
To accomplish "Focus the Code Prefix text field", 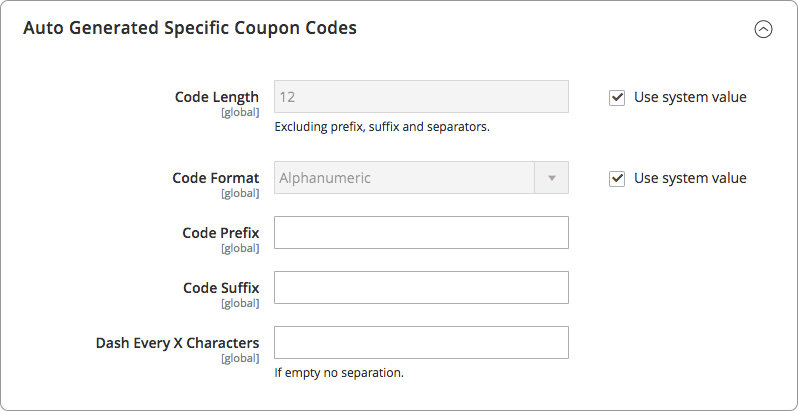I will [x=421, y=232].
